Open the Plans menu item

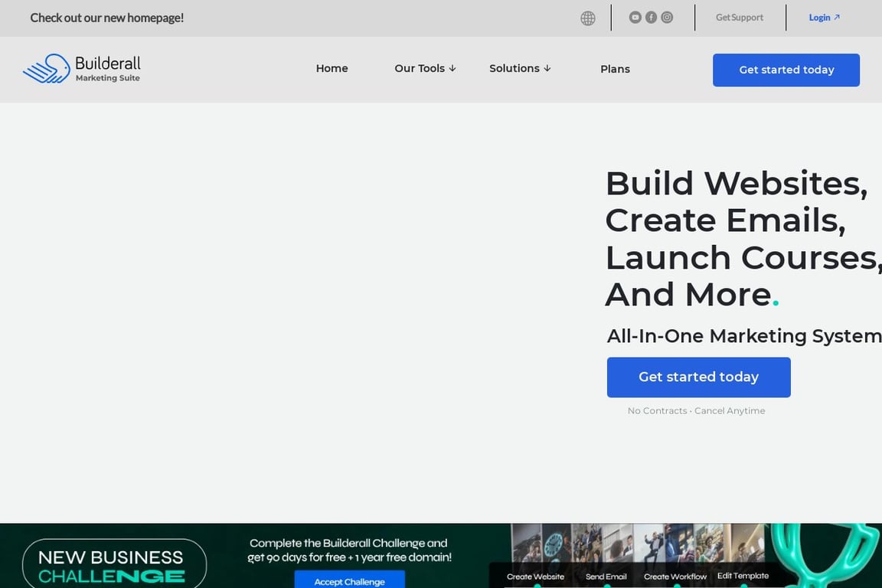[615, 69]
